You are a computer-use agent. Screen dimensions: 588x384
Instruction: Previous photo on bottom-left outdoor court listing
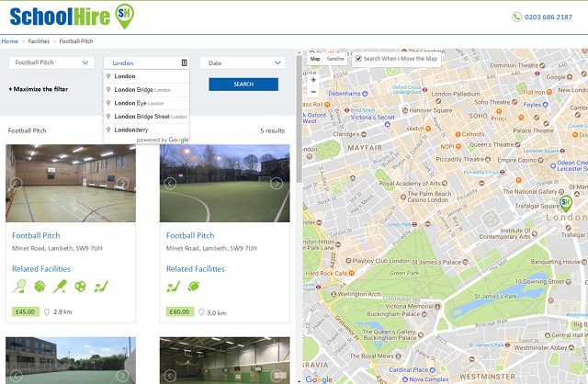[x=17, y=376]
